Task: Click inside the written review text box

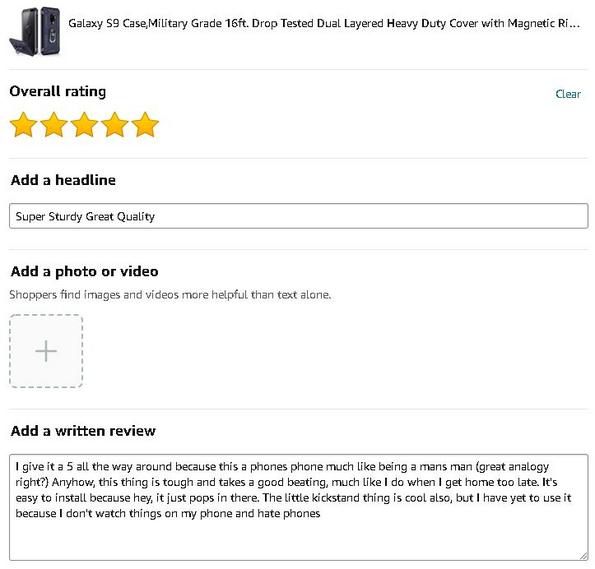Action: click(x=299, y=507)
